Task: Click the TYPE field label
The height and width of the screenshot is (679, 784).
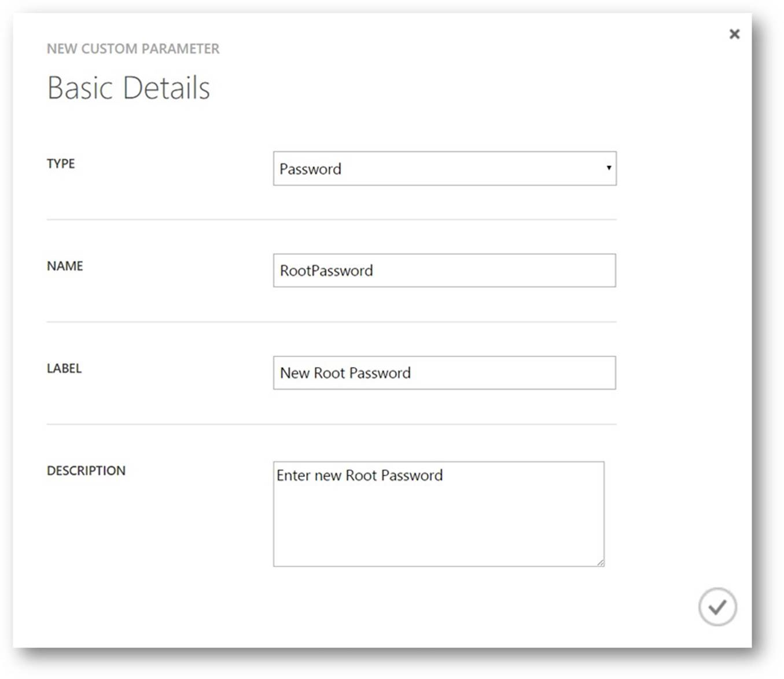Action: click(61, 164)
